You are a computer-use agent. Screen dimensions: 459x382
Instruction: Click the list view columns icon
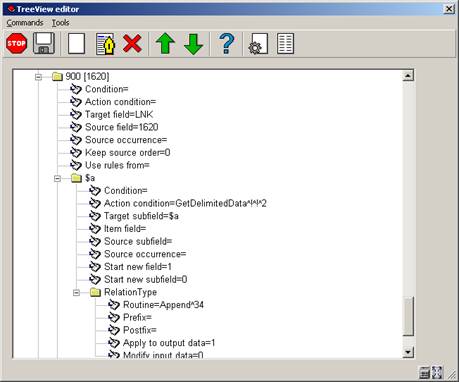click(285, 43)
